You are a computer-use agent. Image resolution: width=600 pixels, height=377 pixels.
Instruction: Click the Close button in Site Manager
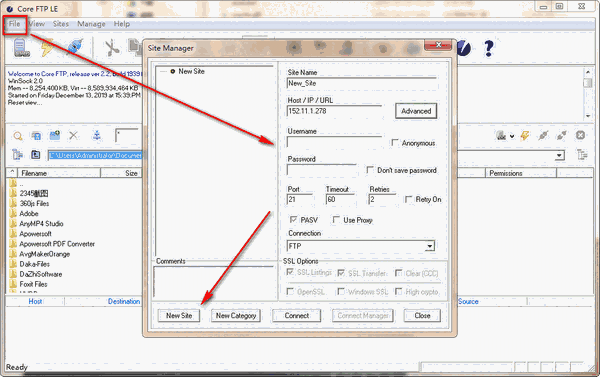(422, 315)
